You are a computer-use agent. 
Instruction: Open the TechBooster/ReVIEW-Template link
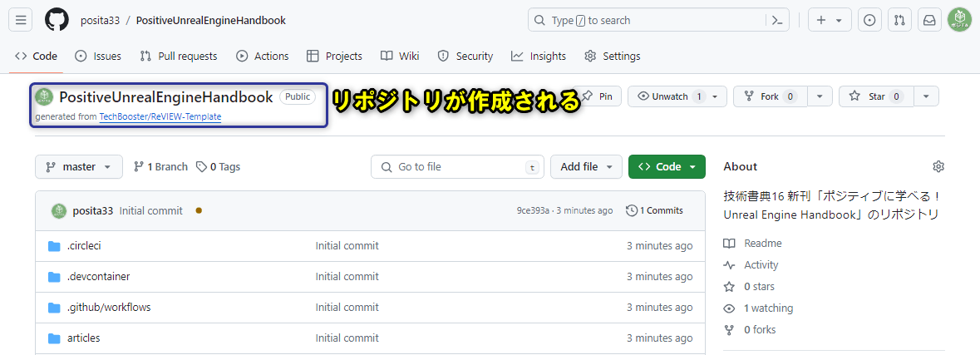point(160,116)
